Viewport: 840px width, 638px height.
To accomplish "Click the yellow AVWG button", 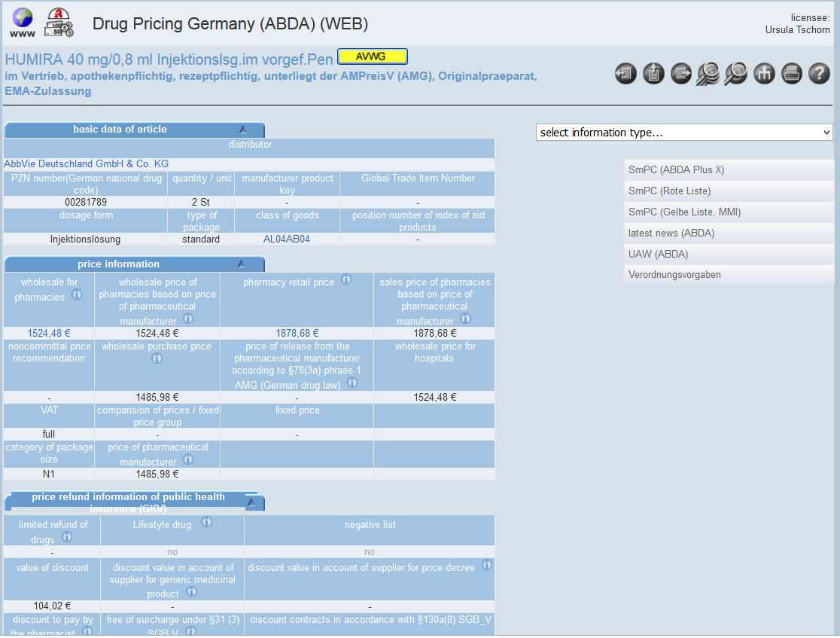I will [x=372, y=56].
